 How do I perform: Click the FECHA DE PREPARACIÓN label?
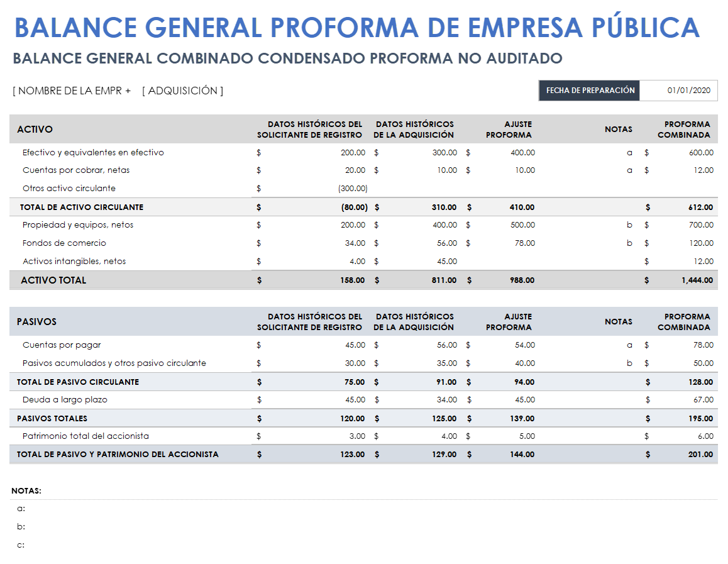pyautogui.click(x=588, y=90)
